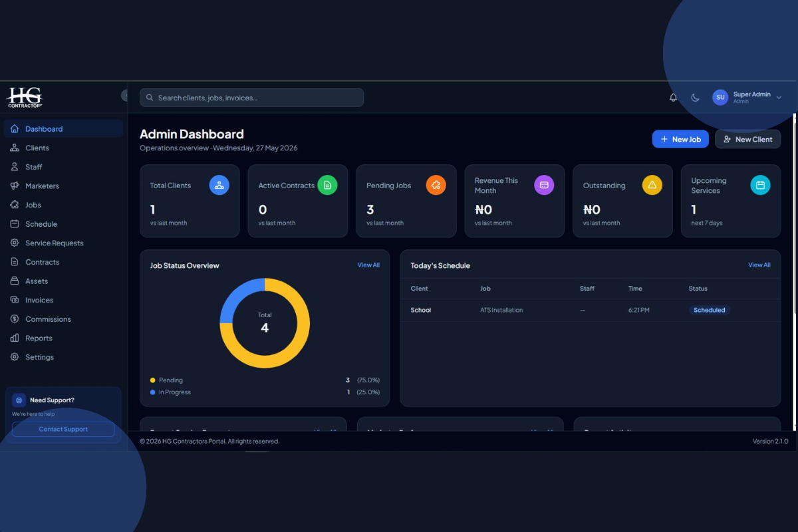
Task: Open Marketers in the sidebar
Action: 63,186
